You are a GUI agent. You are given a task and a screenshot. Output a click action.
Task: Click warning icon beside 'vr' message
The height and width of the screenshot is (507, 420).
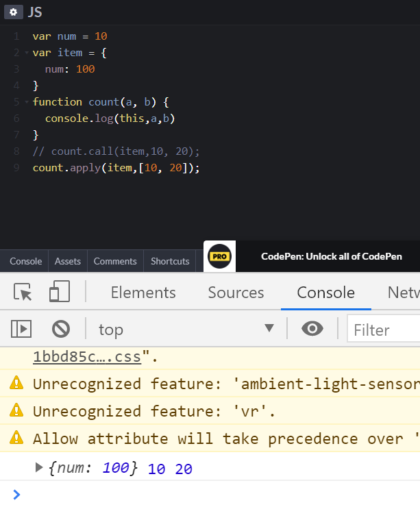coord(16,410)
